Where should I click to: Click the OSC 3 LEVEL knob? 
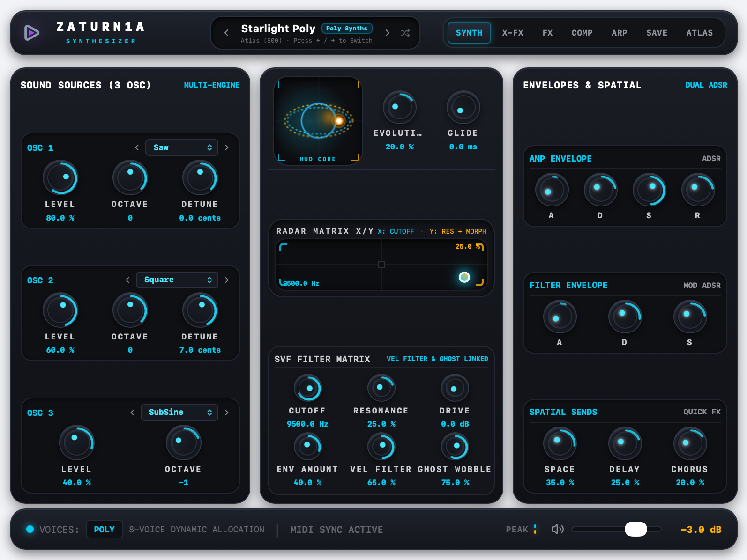coord(76,443)
